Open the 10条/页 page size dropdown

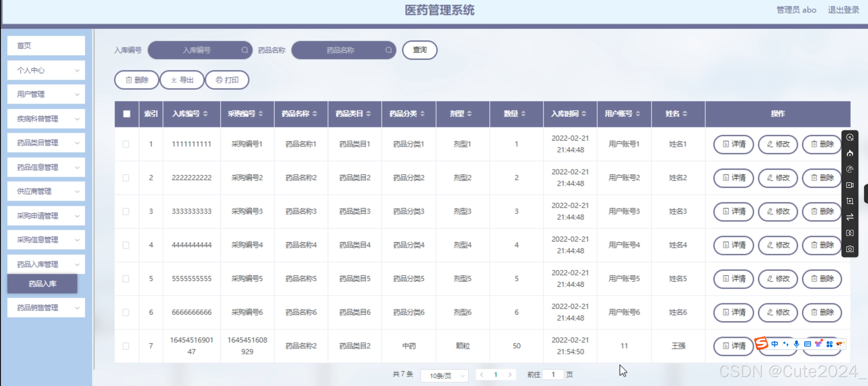pos(444,376)
